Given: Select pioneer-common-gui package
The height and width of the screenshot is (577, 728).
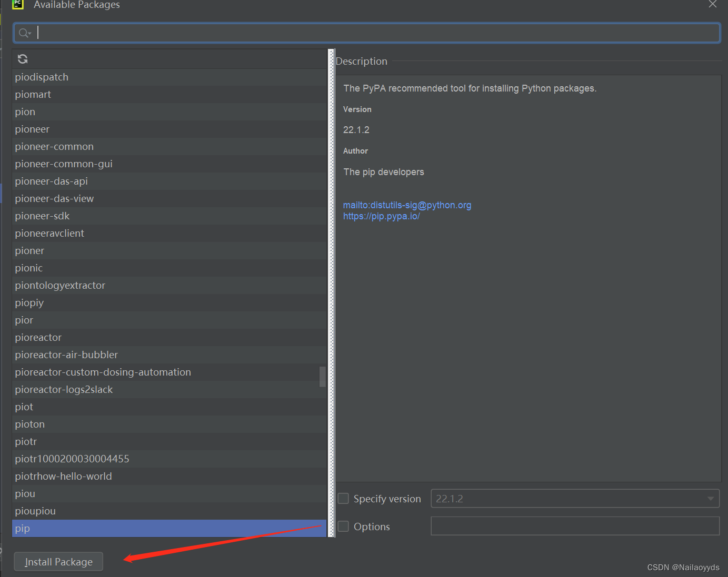Looking at the screenshot, I should pyautogui.click(x=169, y=164).
